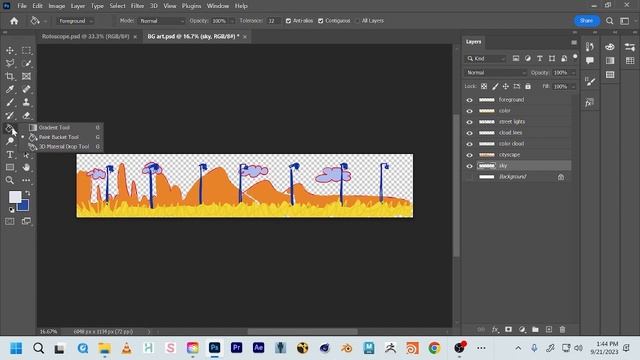Viewport: 640px width, 360px height.
Task: Edit Tolerance value field
Action: pyautogui.click(x=273, y=21)
